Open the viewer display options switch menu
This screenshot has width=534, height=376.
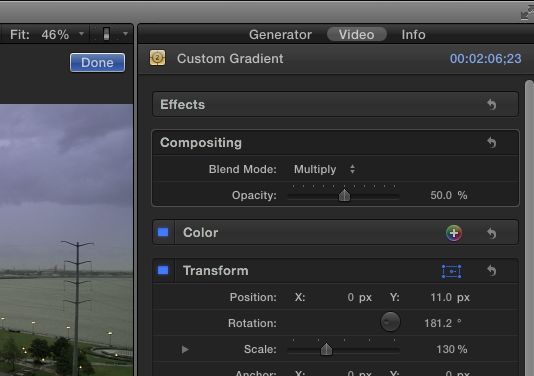pyautogui.click(x=115, y=34)
